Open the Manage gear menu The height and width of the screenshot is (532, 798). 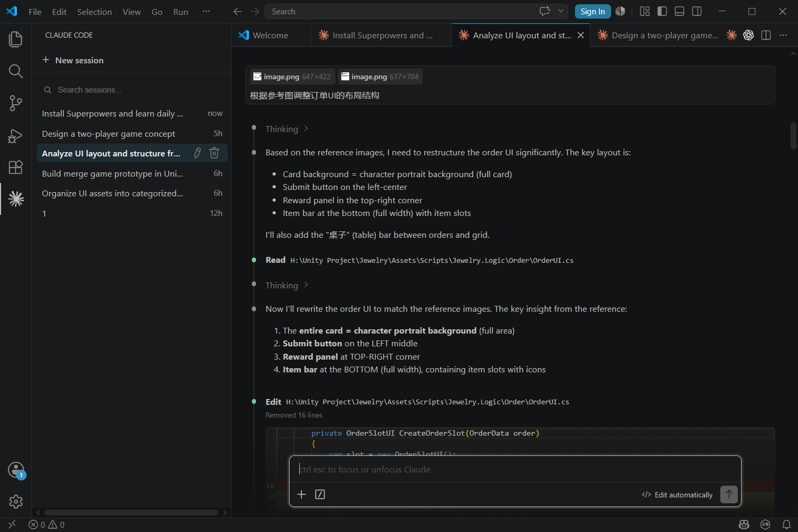(x=16, y=501)
